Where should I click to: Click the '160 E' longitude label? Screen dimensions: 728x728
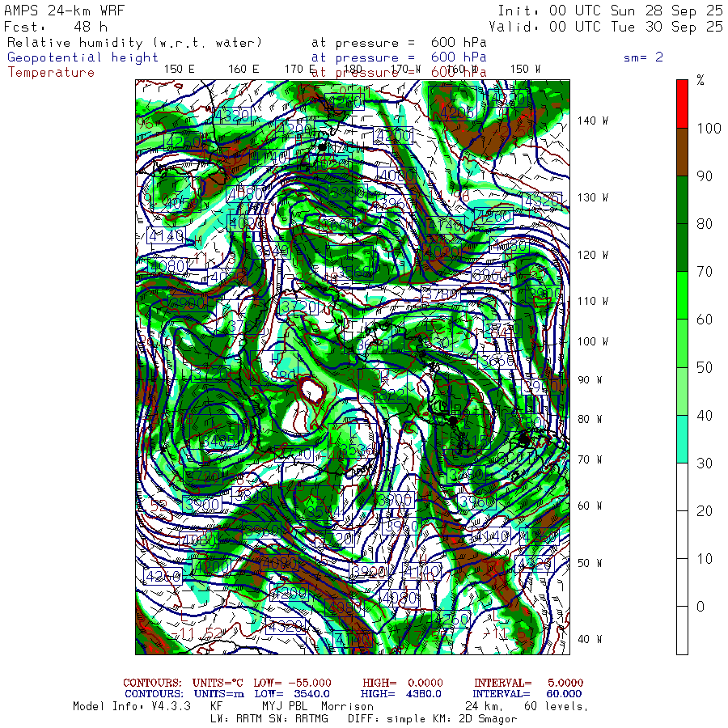243,70
